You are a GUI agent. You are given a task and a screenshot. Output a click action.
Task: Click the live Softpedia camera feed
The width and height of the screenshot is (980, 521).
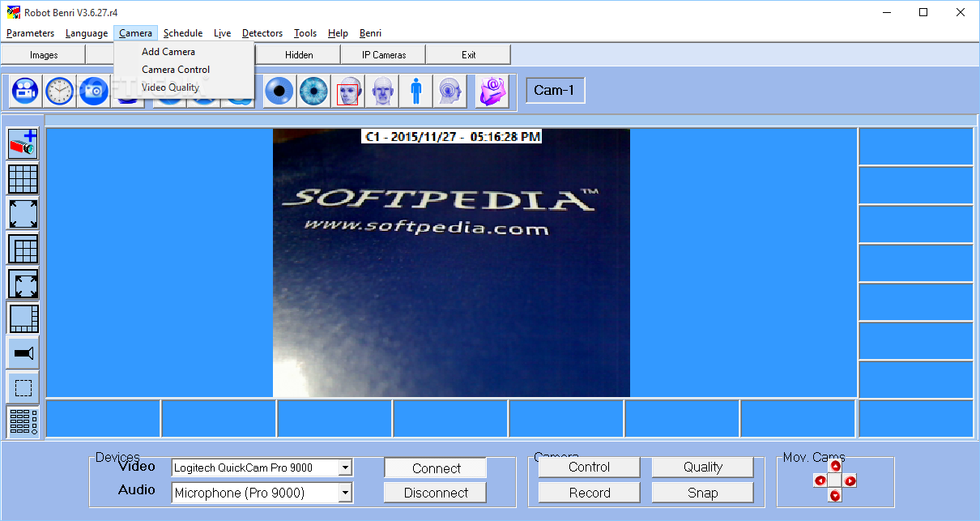(x=451, y=263)
